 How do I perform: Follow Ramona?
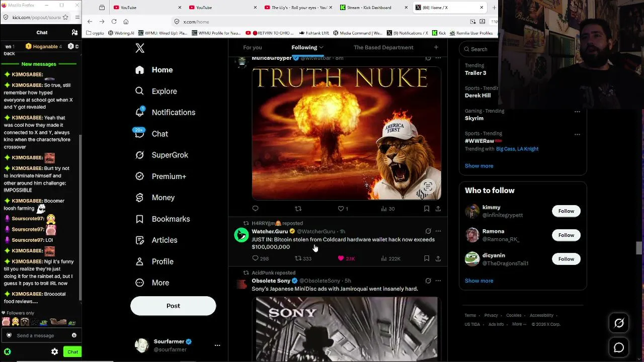click(566, 235)
